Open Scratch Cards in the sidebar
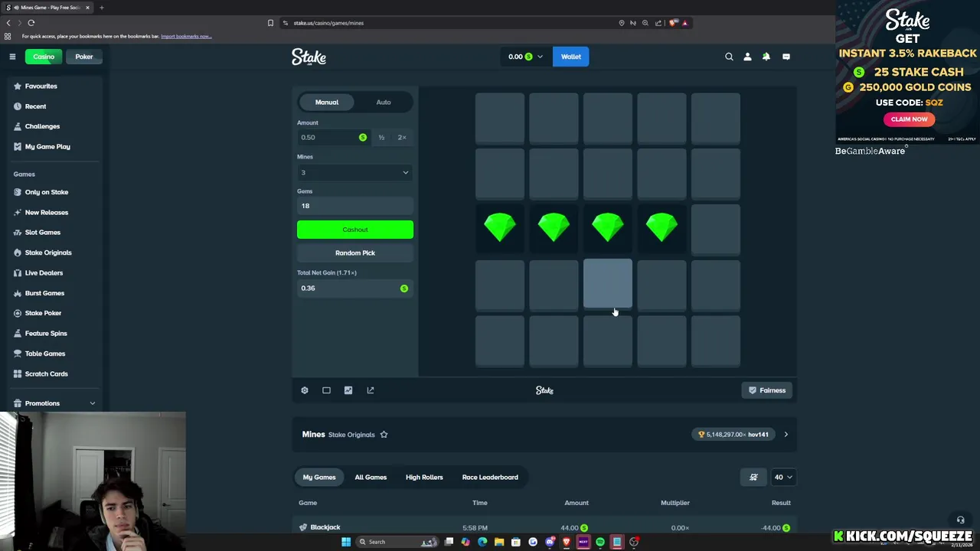This screenshot has width=980, height=551. pos(46,373)
